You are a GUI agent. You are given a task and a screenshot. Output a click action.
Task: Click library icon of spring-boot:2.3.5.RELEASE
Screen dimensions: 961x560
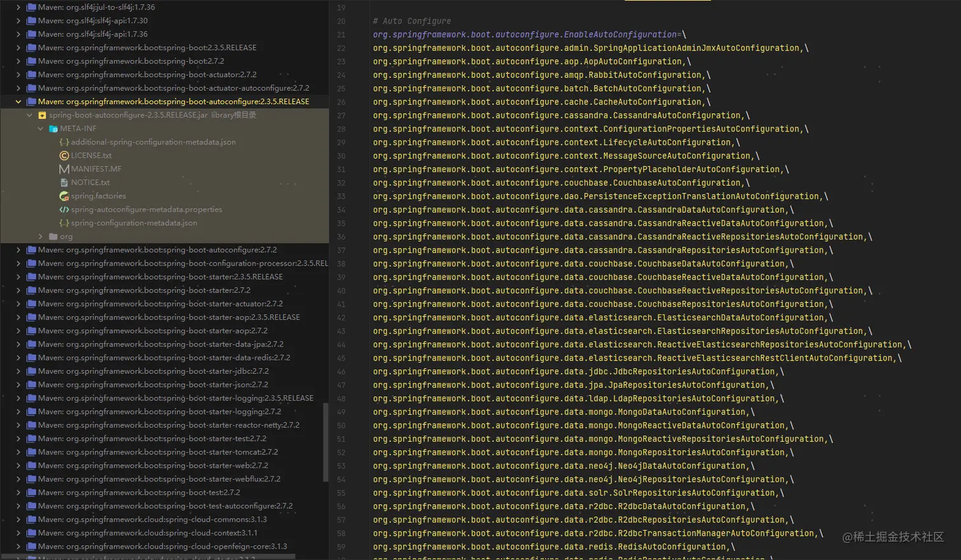tap(31, 48)
